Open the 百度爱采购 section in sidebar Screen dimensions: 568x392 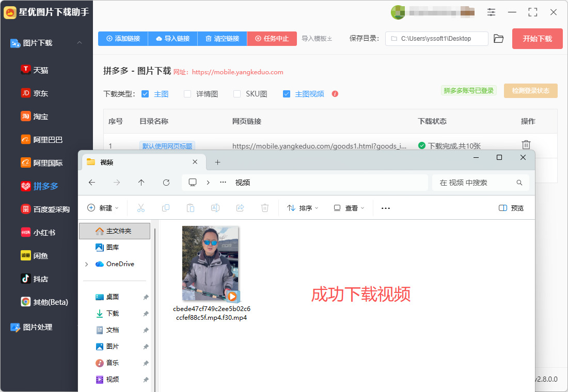45,209
